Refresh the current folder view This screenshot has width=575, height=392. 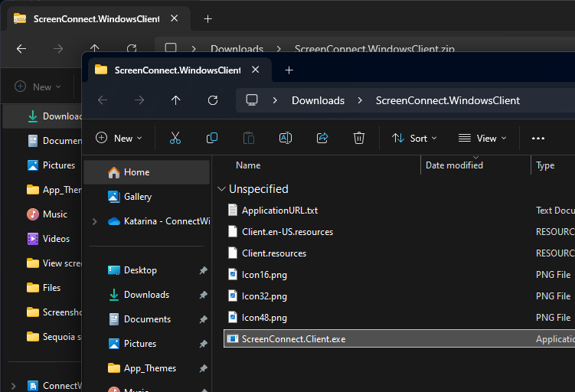point(213,100)
